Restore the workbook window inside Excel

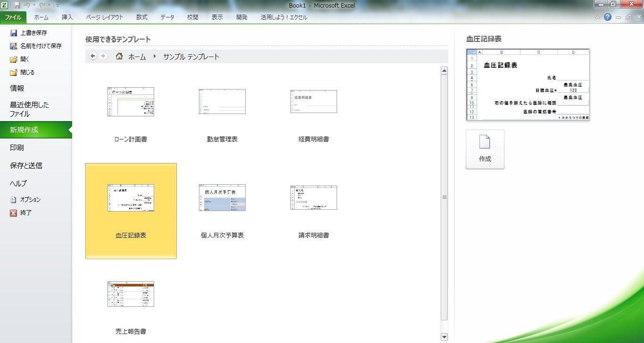pos(628,17)
